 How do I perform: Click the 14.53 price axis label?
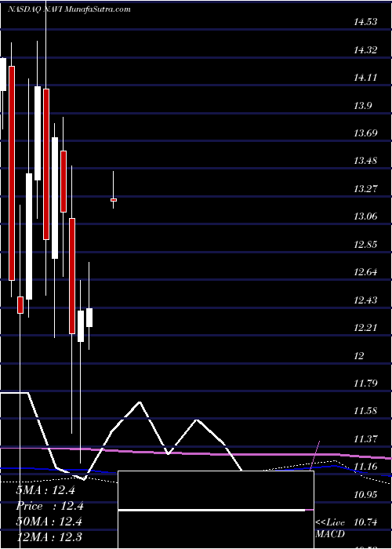365,22
